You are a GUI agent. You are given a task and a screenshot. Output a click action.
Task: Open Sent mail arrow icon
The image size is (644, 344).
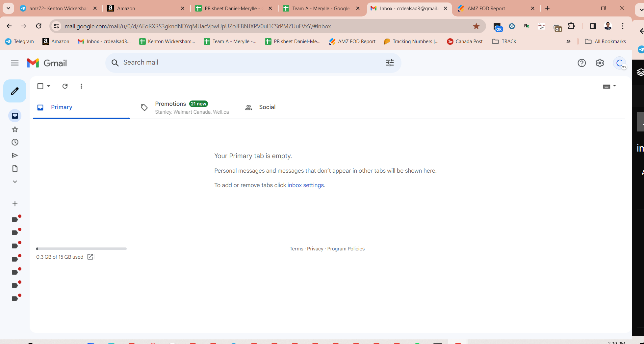pyautogui.click(x=15, y=156)
